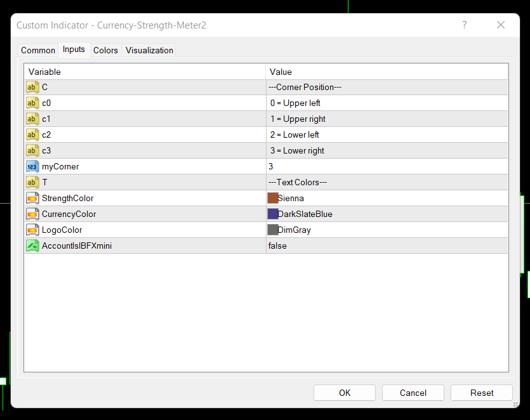This screenshot has width=530, height=420.
Task: Click the ab icon for variable c2
Action: click(32, 135)
